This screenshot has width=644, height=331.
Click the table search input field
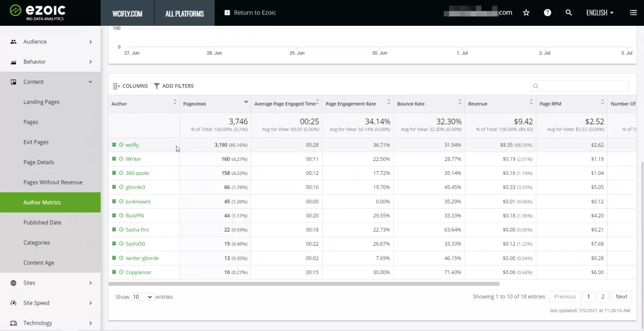tap(580, 86)
